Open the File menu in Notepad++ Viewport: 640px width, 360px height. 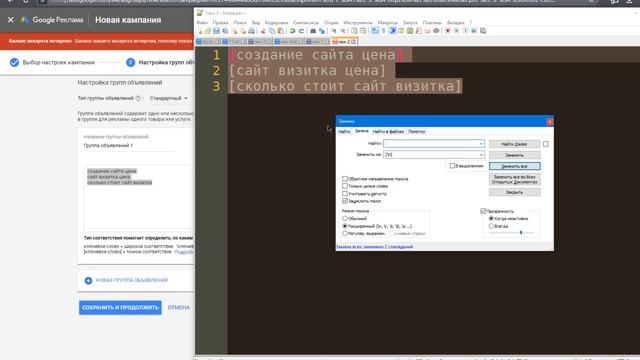click(202, 22)
